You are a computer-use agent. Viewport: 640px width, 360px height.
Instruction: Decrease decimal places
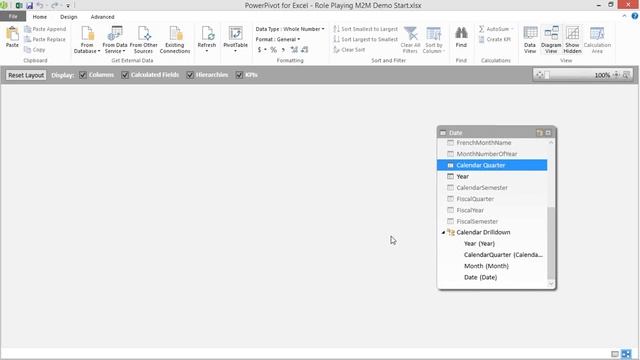(304, 50)
